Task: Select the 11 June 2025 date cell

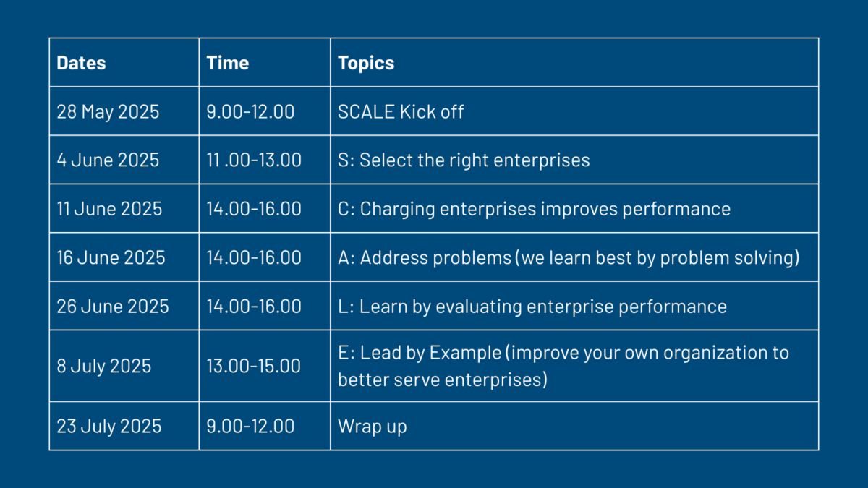Action: pyautogui.click(x=124, y=208)
